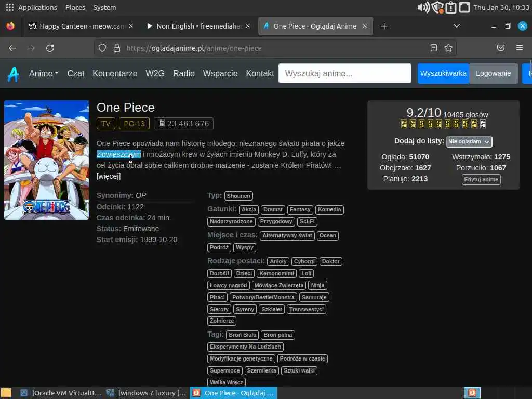Click the PG-13 rating badge
This screenshot has height=399, width=532.
click(x=134, y=124)
